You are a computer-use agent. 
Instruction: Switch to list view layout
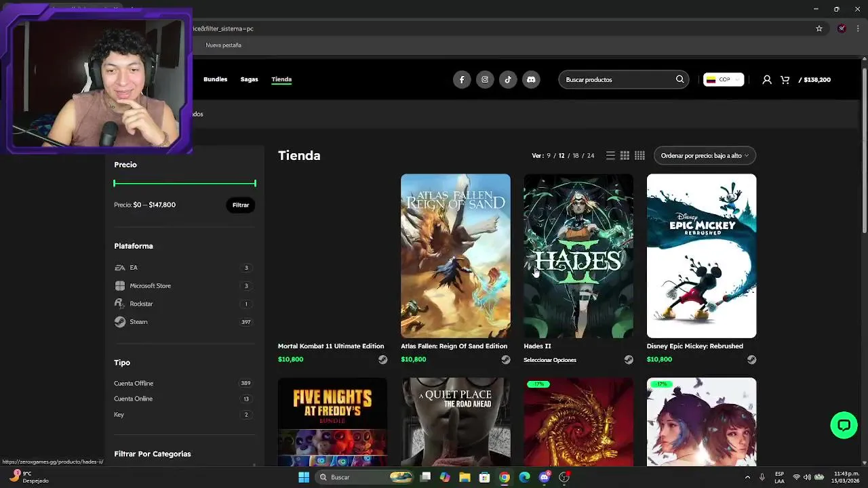[610, 155]
